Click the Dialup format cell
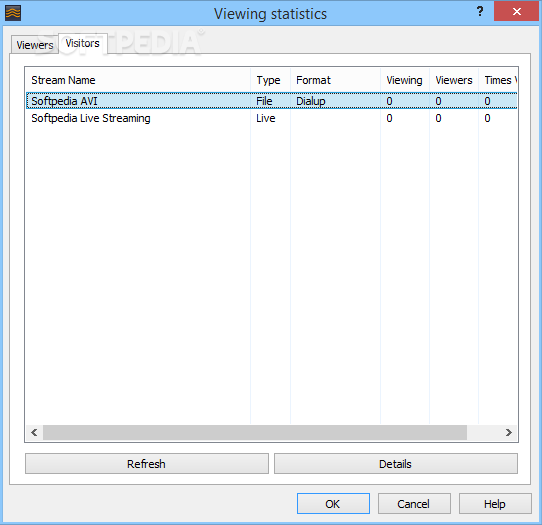542x525 pixels. pos(311,101)
